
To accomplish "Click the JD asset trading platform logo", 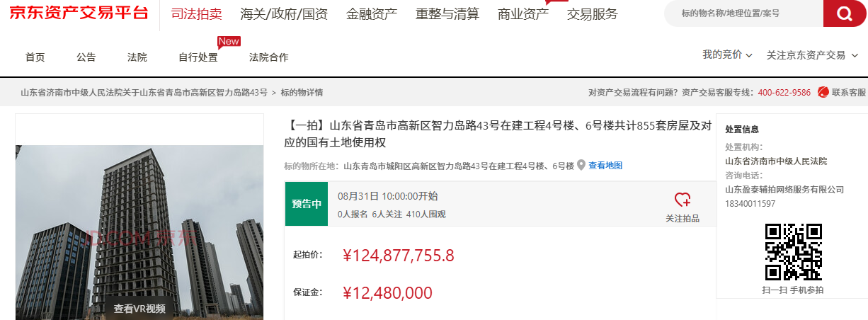I will click(x=79, y=13).
